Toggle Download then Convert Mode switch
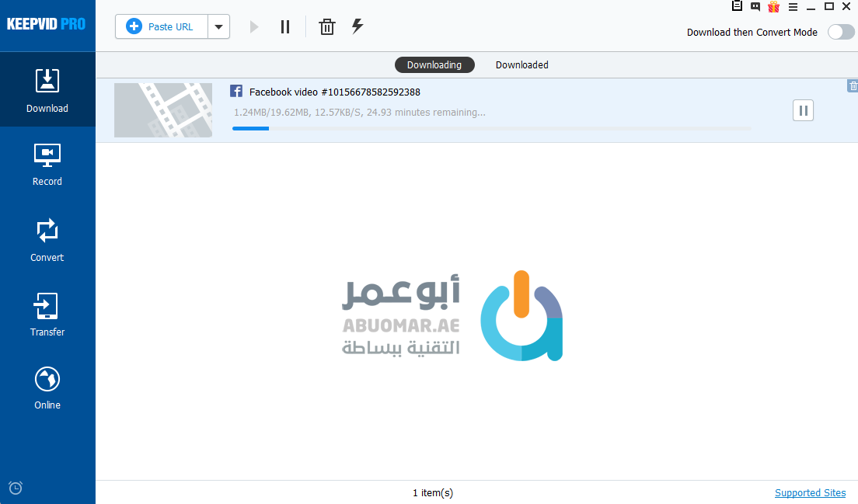The height and width of the screenshot is (504, 858). 840,32
